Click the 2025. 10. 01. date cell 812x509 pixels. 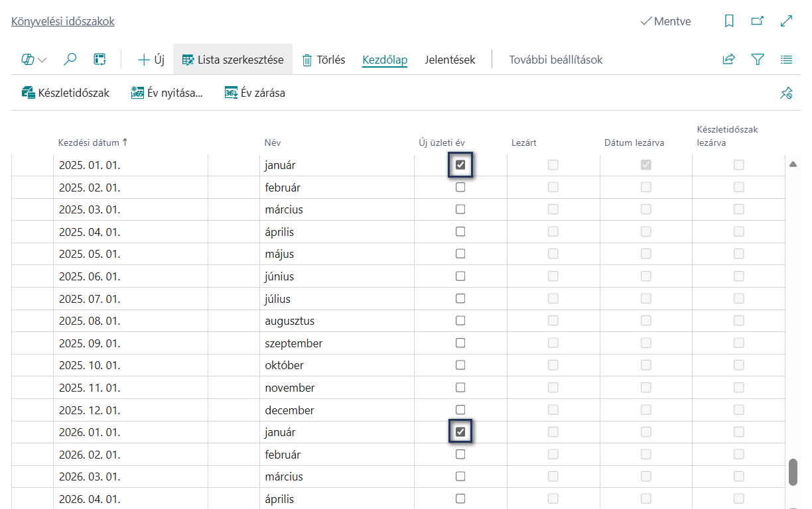(x=131, y=365)
